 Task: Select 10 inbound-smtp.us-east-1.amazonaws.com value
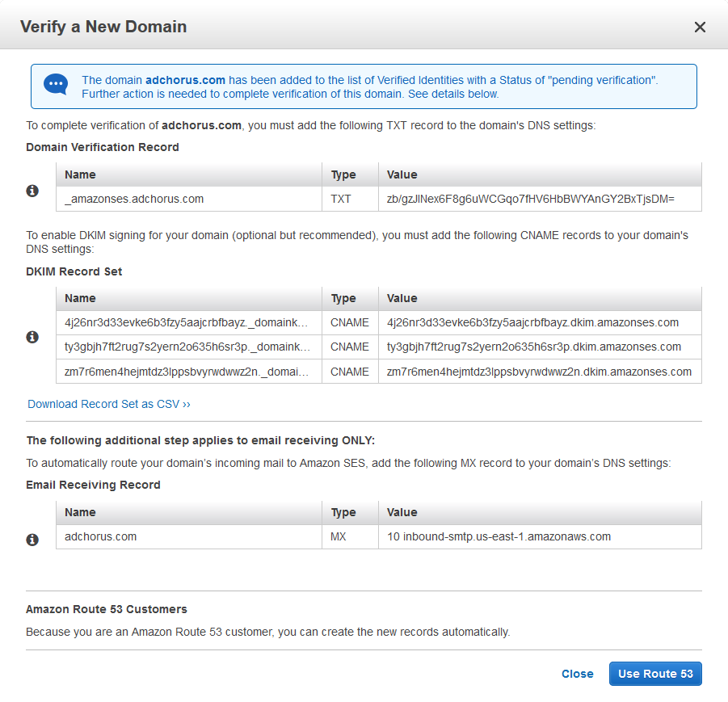pos(540,536)
